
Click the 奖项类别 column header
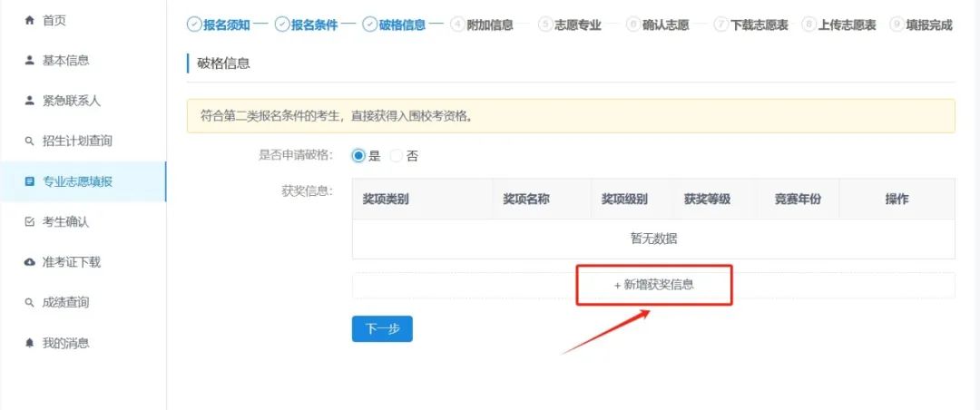point(385,200)
